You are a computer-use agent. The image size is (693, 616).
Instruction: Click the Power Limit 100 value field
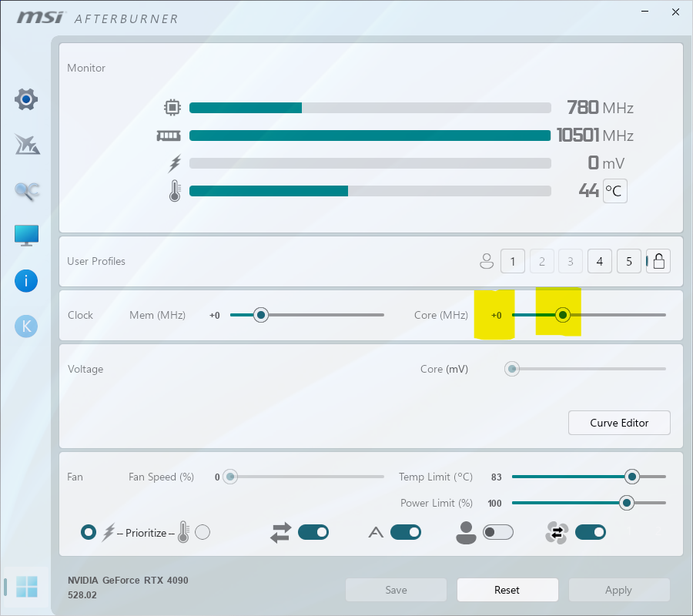(494, 504)
